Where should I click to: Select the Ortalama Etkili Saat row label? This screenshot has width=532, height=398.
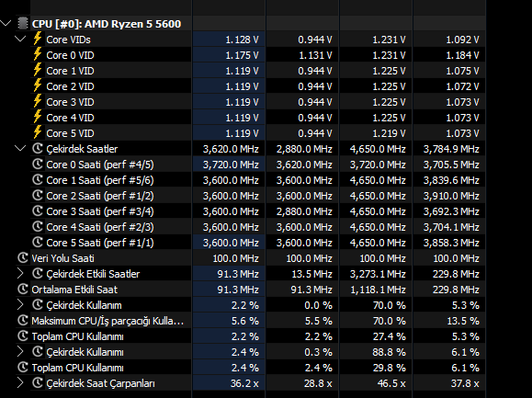[74, 290]
